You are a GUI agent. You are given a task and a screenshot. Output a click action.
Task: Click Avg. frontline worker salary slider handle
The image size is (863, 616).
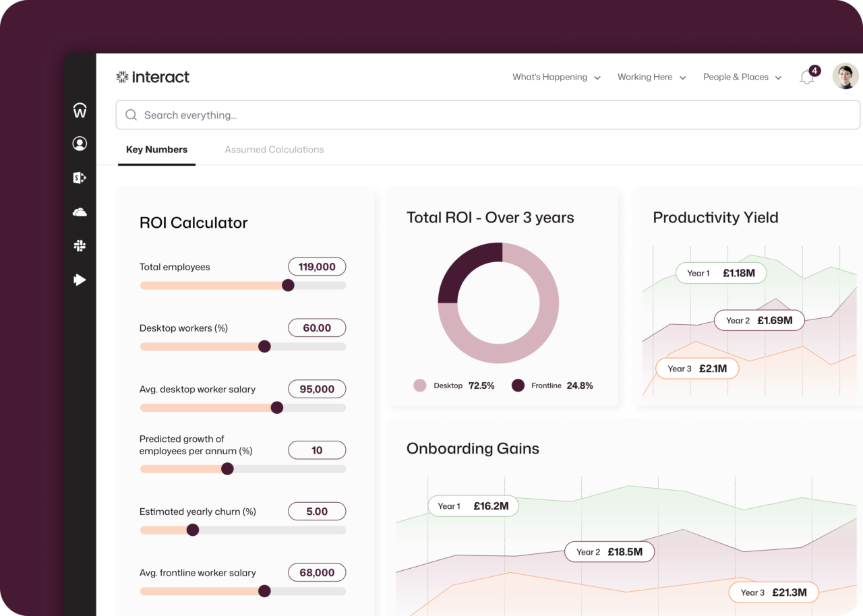pyautogui.click(x=264, y=591)
